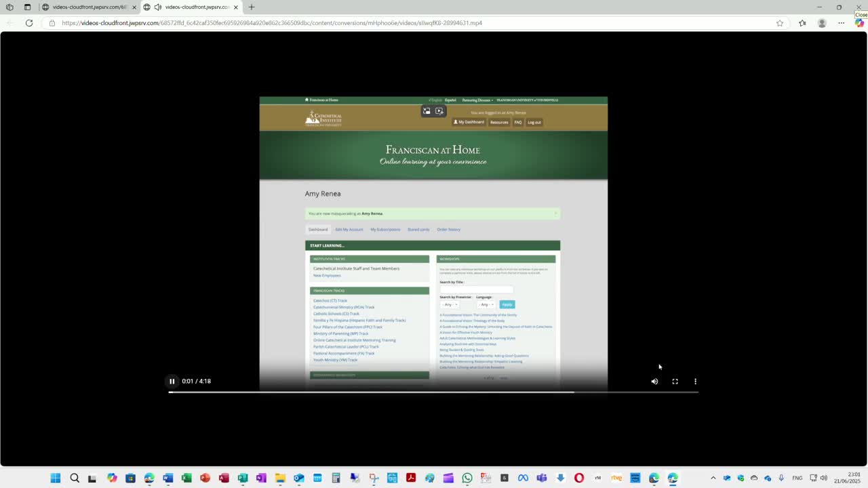Refresh the current page
Image resolution: width=868 pixels, height=488 pixels.
[29, 23]
